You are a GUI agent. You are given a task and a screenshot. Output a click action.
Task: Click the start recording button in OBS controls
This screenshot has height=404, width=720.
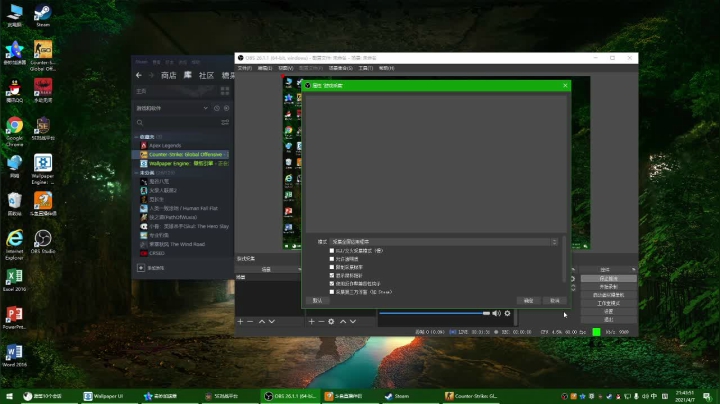pyautogui.click(x=608, y=287)
